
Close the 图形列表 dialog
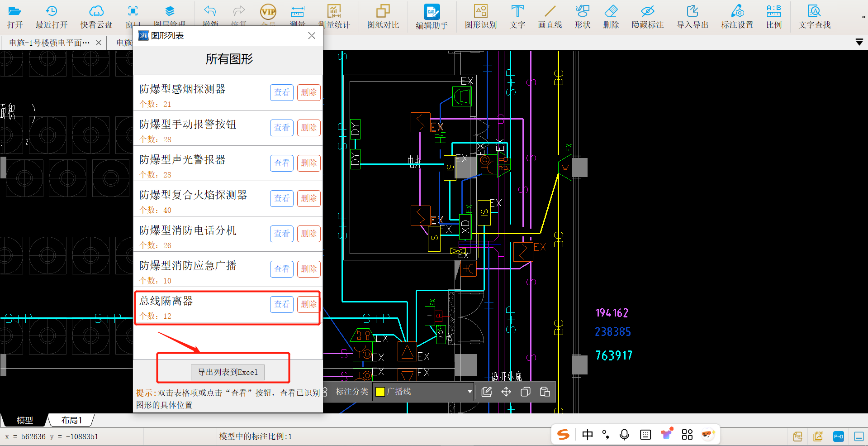[x=312, y=35]
